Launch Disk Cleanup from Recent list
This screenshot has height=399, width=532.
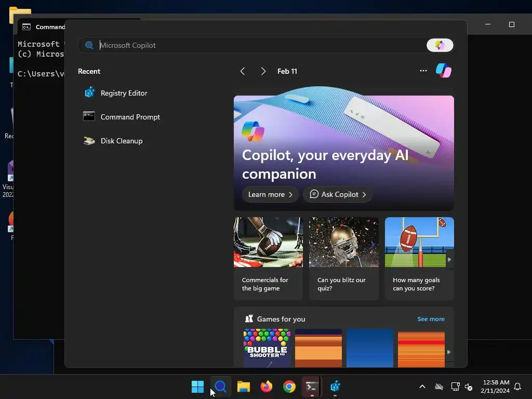coord(113,141)
